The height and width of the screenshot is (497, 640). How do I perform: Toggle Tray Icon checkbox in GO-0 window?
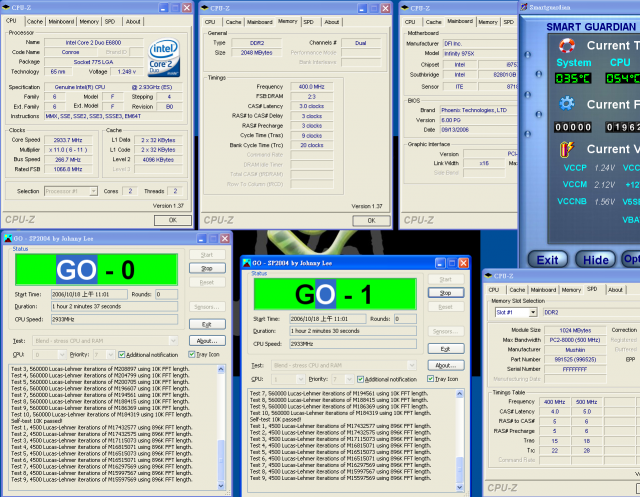tap(192, 354)
